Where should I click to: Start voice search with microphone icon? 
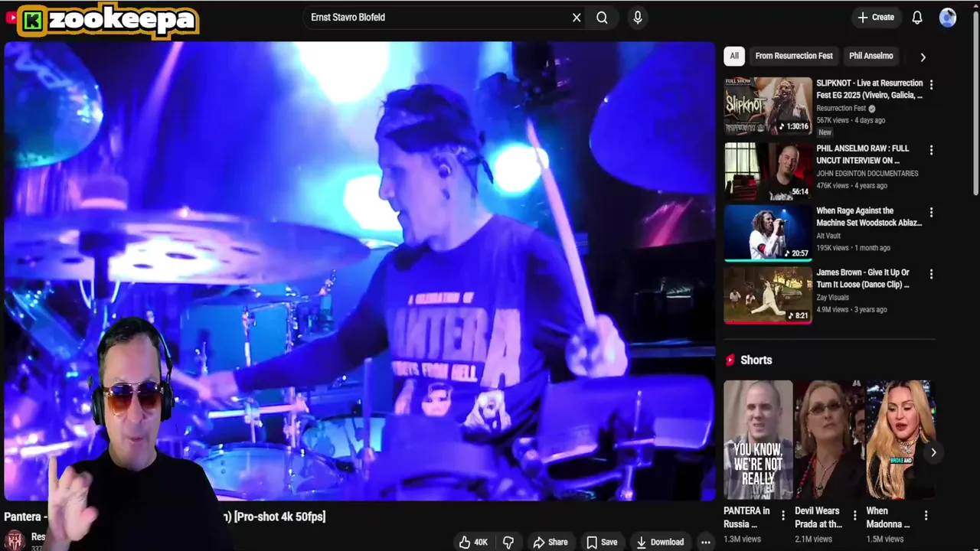638,18
